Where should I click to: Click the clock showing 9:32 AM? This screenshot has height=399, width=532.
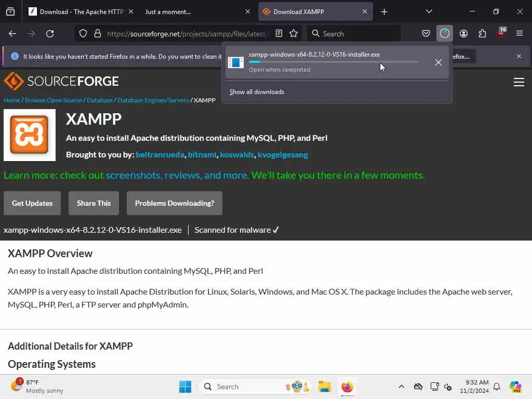pos(474,387)
